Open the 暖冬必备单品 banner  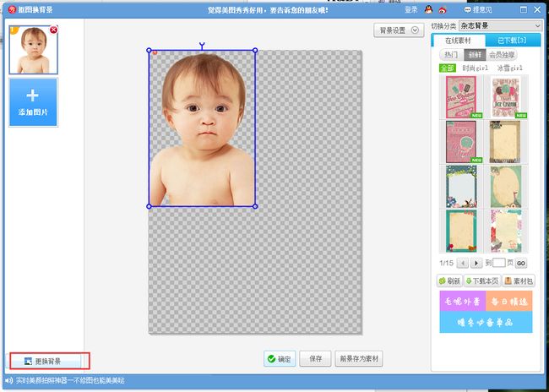pyautogui.click(x=486, y=322)
